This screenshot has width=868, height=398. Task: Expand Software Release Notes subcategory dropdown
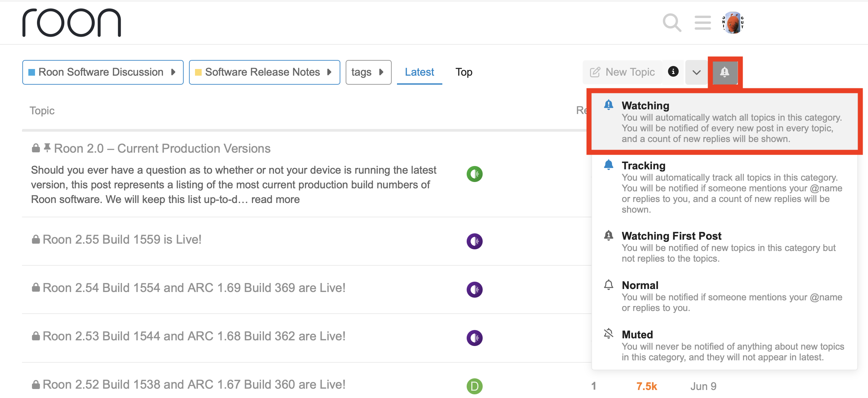pyautogui.click(x=264, y=72)
